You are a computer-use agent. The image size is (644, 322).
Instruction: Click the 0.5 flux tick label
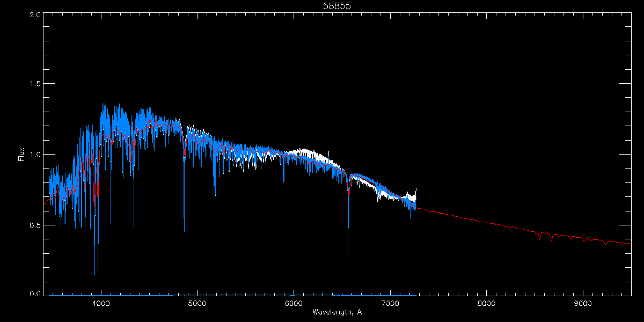[35, 224]
